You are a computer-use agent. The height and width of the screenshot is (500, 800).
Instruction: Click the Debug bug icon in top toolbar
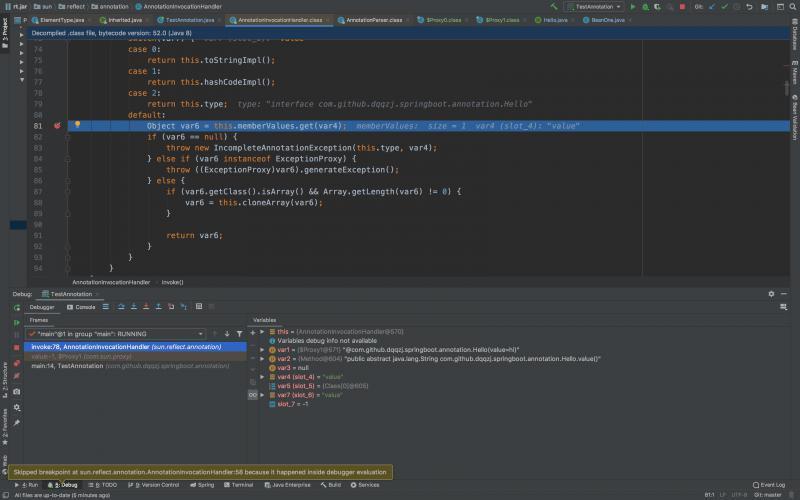[x=645, y=6]
